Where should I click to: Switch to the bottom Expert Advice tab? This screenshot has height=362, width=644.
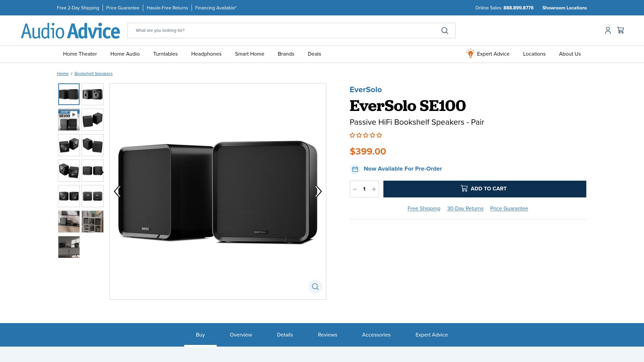pyautogui.click(x=432, y=335)
